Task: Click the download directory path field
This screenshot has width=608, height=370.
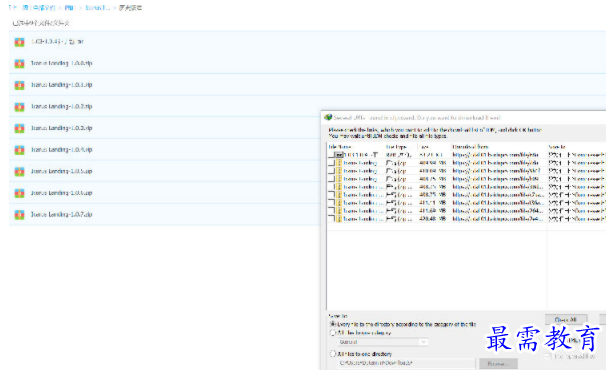Action: pos(406,363)
